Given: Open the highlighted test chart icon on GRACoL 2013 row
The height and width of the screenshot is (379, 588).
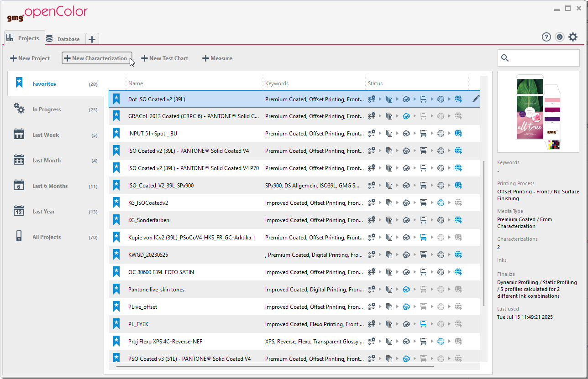Looking at the screenshot, I should 406,116.
